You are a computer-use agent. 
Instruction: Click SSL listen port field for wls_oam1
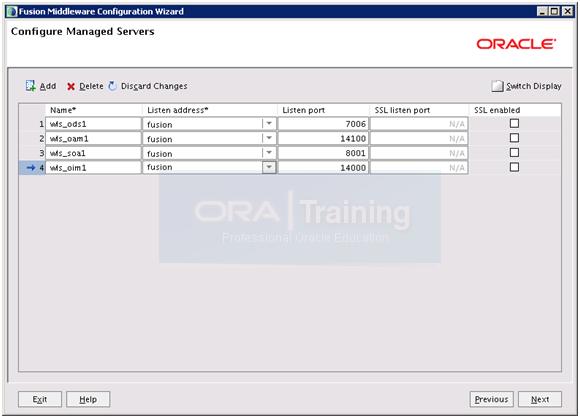(x=419, y=138)
